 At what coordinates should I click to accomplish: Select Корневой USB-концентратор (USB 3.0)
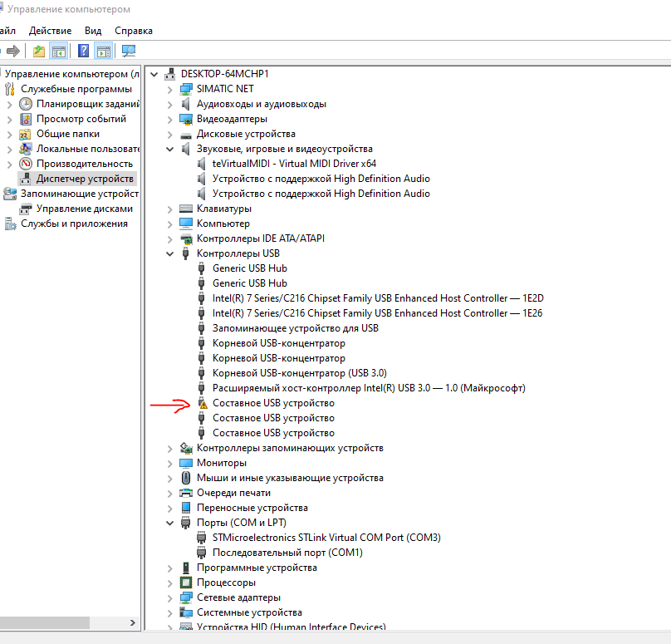point(300,373)
